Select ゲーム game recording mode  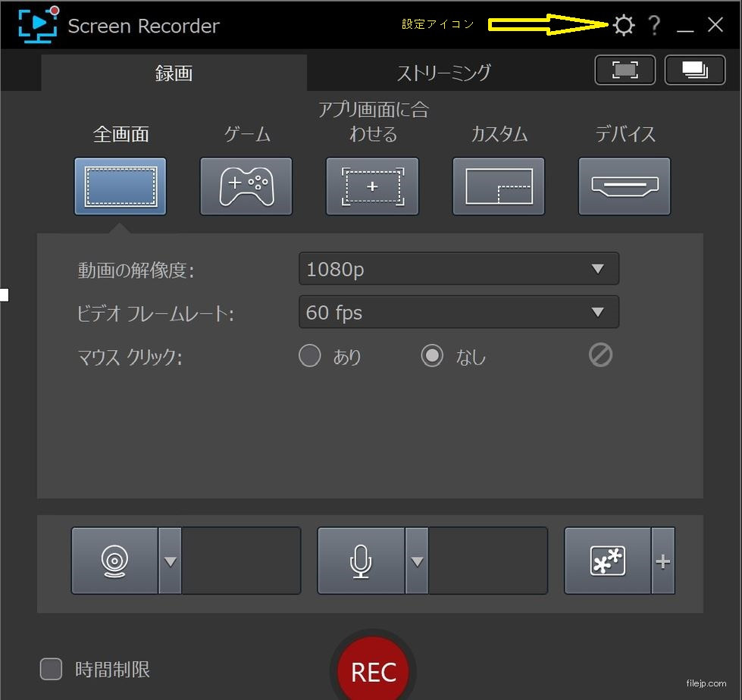pyautogui.click(x=246, y=186)
